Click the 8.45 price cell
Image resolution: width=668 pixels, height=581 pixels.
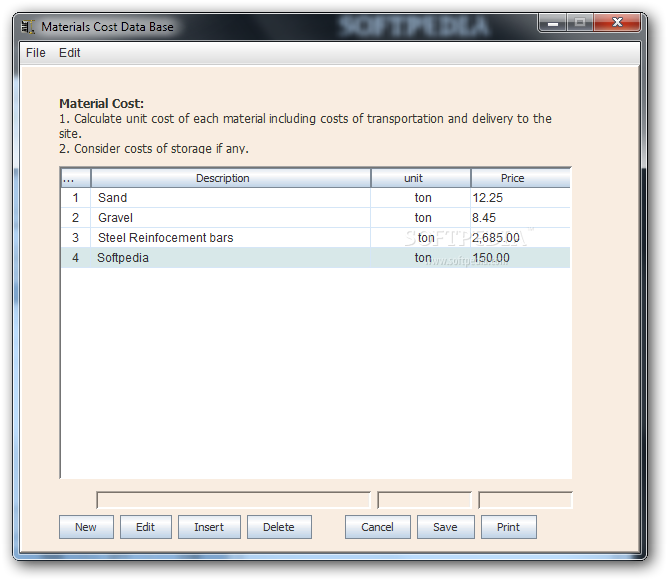click(521, 218)
